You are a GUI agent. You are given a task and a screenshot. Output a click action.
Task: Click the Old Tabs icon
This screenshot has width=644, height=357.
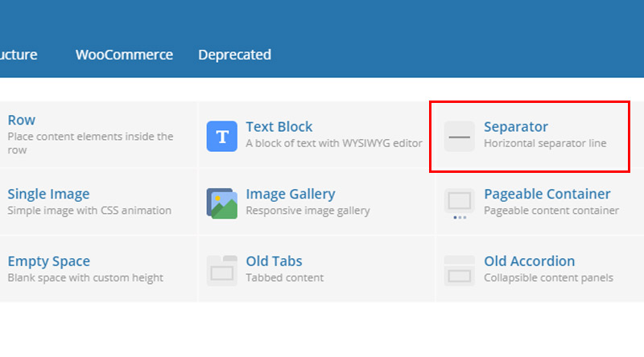222,271
